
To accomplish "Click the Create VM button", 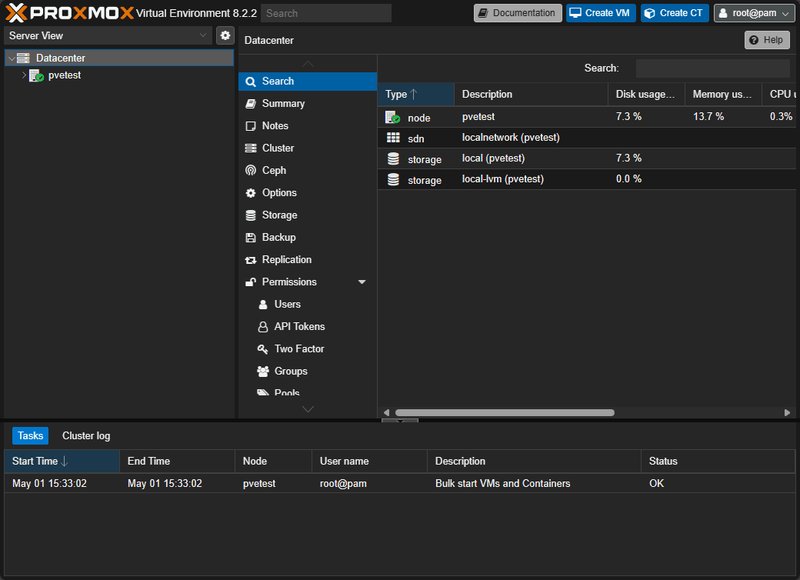I will 601,13.
